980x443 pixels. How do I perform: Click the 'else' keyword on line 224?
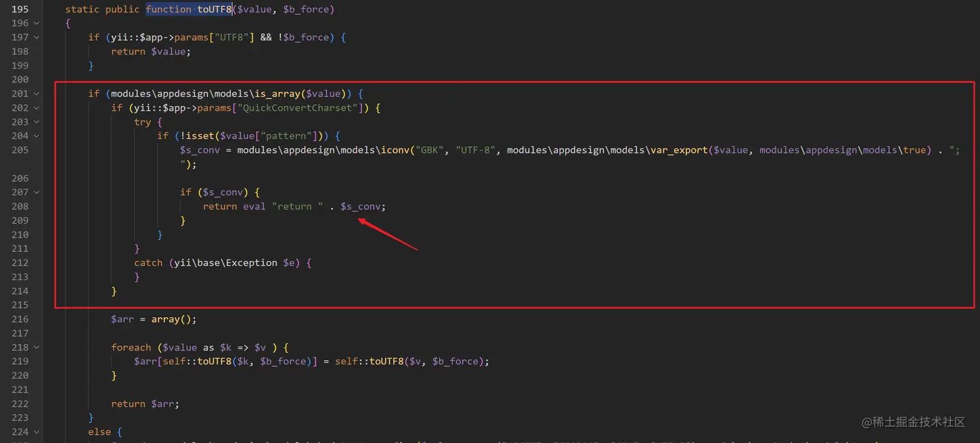click(100, 432)
